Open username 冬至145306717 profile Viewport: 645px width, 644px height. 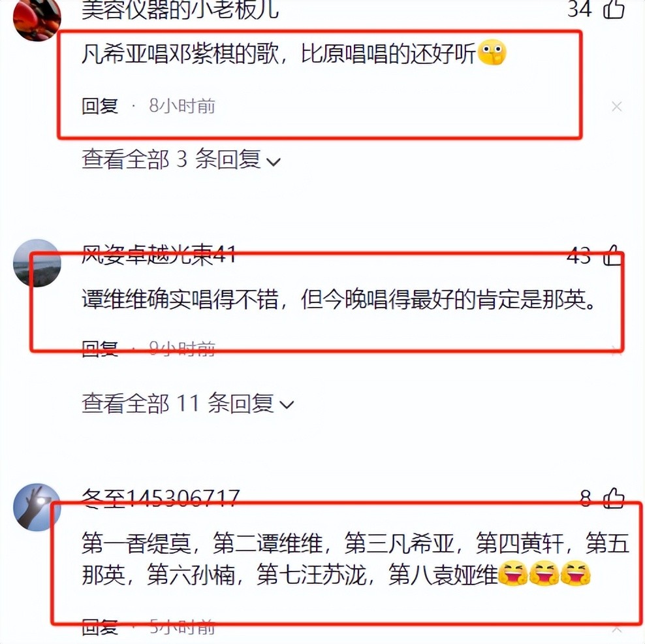tap(161, 498)
